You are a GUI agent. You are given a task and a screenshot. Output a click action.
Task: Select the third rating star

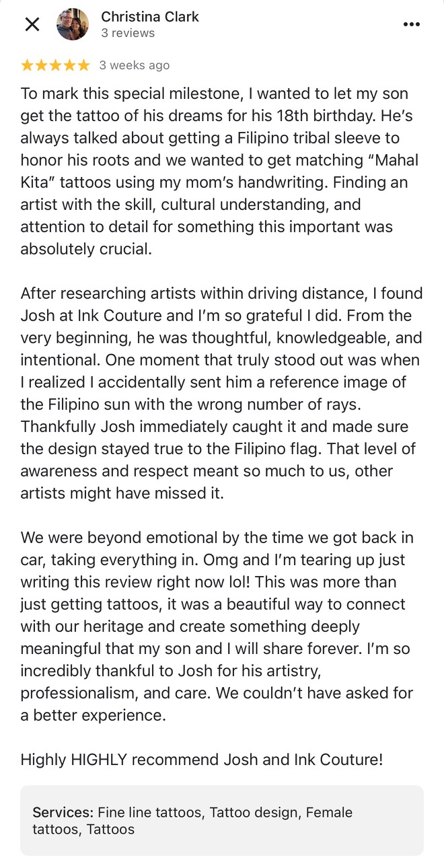56,65
